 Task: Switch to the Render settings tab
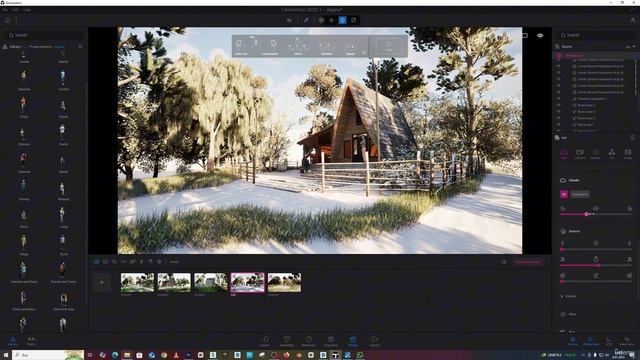point(596,154)
